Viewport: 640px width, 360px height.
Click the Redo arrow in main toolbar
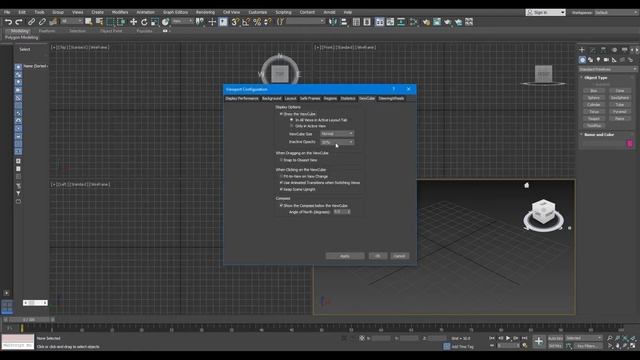tap(19, 22)
